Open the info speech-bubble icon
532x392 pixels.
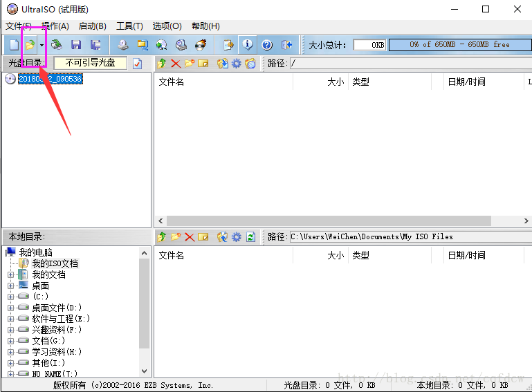click(248, 45)
